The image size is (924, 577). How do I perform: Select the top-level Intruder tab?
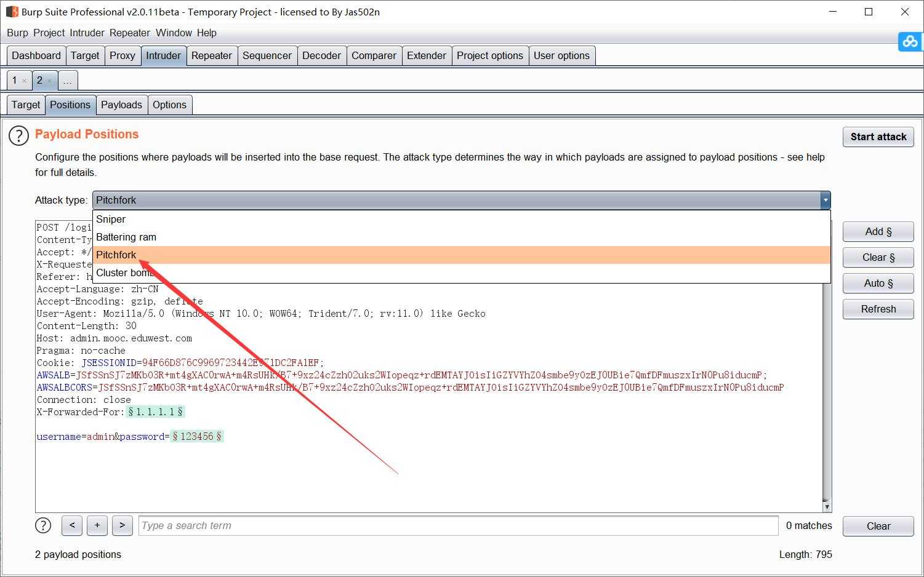[163, 55]
